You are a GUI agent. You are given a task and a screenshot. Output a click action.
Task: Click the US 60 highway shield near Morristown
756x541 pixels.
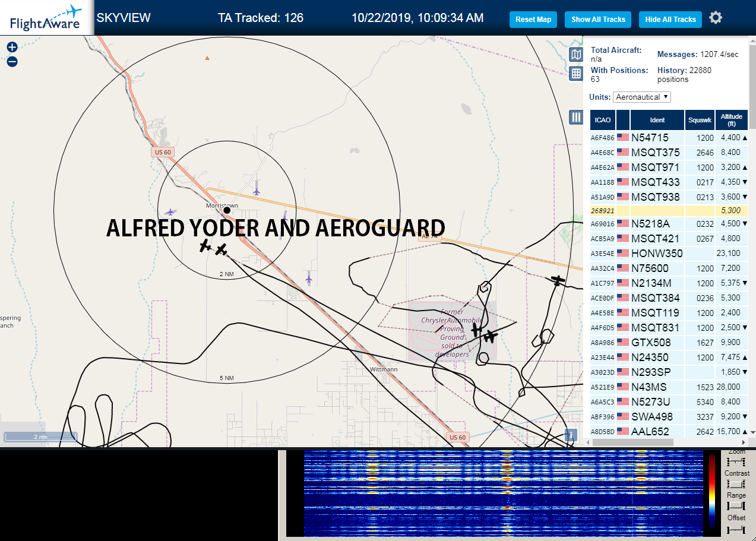coord(163,152)
